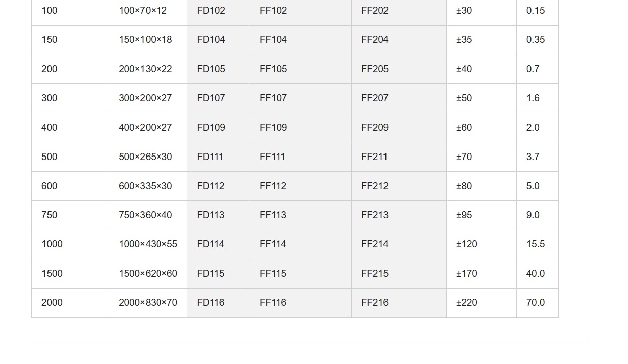Select the FD102 product code cell
The width and height of the screenshot is (628, 364).
pos(218,11)
